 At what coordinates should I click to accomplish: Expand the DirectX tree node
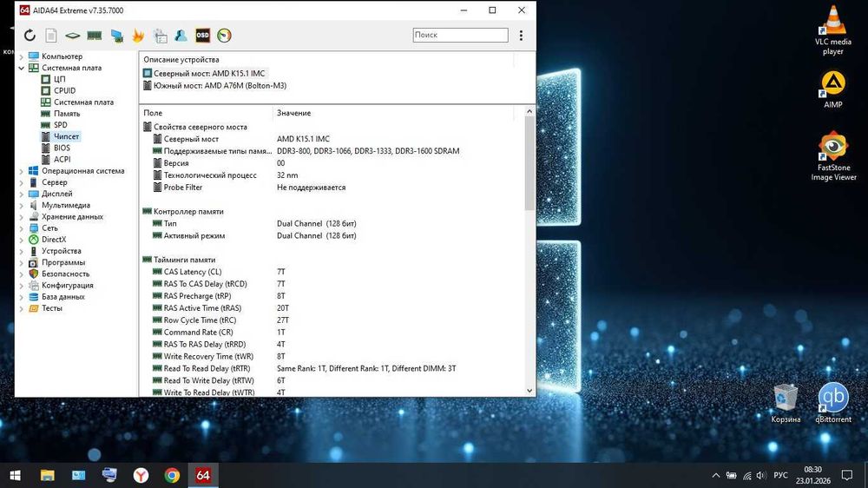[x=21, y=240]
